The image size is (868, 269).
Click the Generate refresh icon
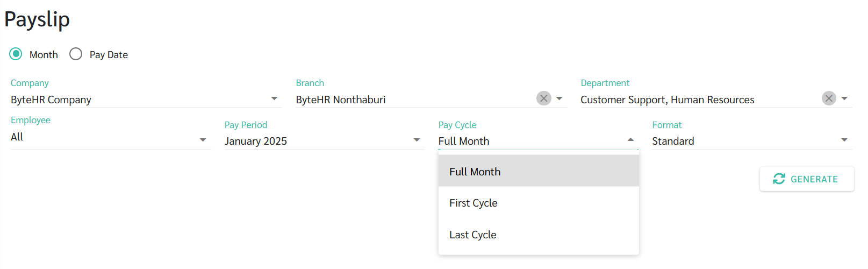(x=779, y=179)
